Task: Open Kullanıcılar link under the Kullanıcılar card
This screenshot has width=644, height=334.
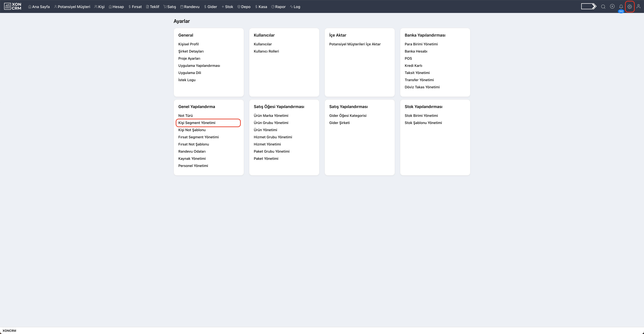Action: 263,44
